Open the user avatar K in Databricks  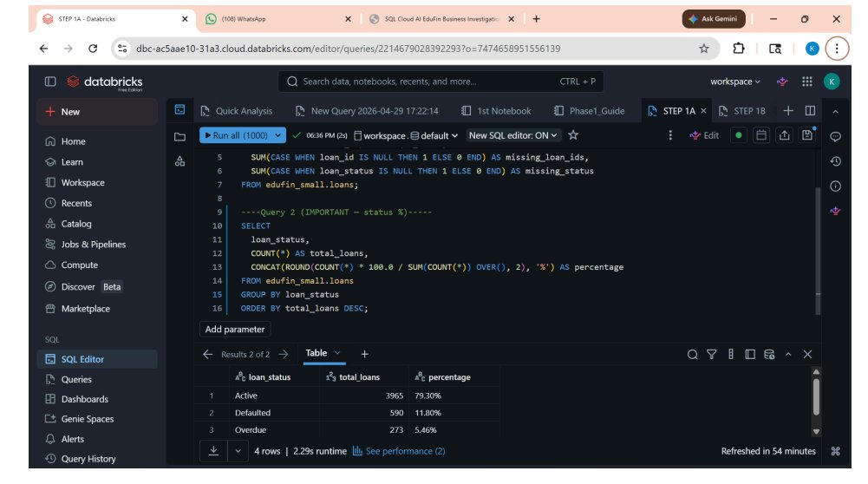[832, 82]
